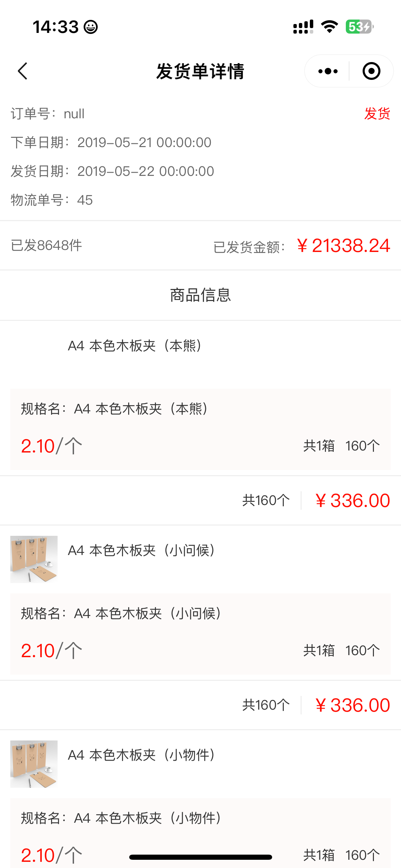The image size is (401, 868).
Task: Tap the 物流单号 45 line
Action: pos(52,200)
